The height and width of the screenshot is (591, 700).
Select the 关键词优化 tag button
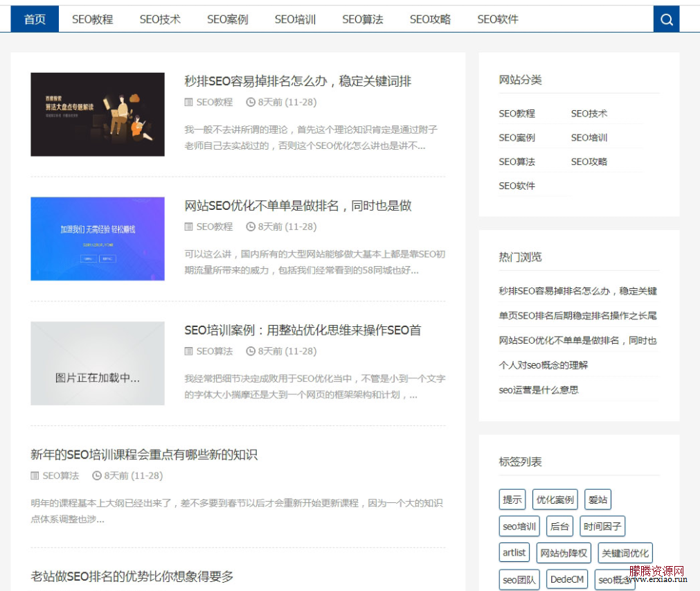625,553
